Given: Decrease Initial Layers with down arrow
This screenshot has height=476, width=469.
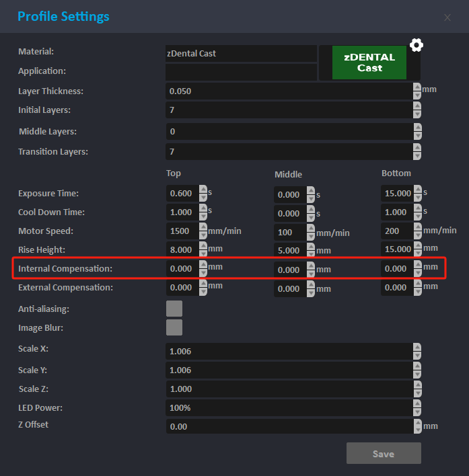Looking at the screenshot, I should 417,114.
